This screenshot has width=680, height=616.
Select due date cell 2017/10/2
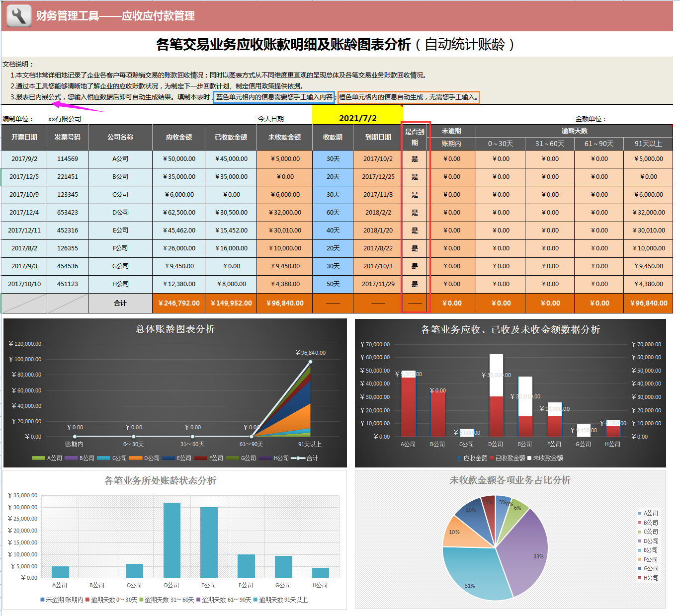click(378, 159)
